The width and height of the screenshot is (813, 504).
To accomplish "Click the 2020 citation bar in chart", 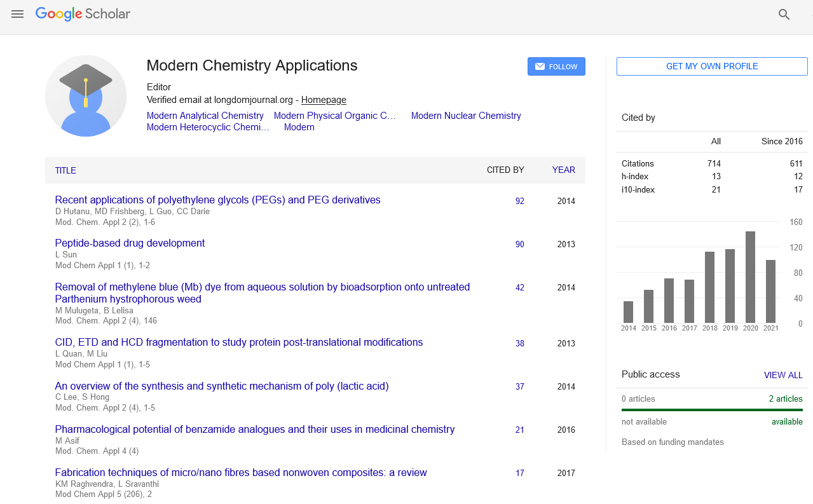I will 750,277.
